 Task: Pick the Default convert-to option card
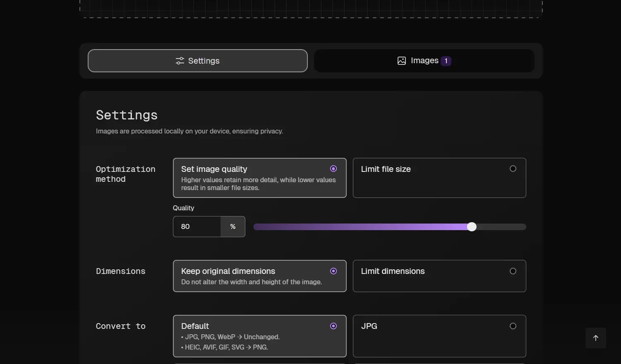[x=259, y=336]
